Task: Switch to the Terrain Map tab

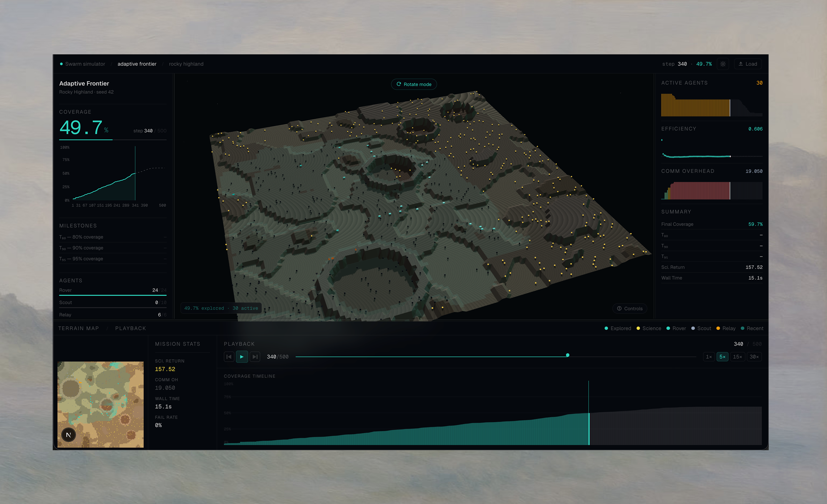Action: [x=79, y=328]
